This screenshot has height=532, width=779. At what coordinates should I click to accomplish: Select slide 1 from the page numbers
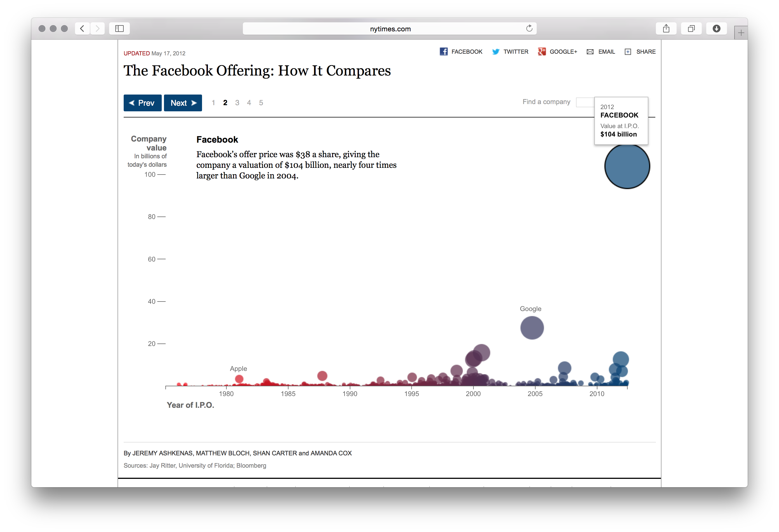213,103
